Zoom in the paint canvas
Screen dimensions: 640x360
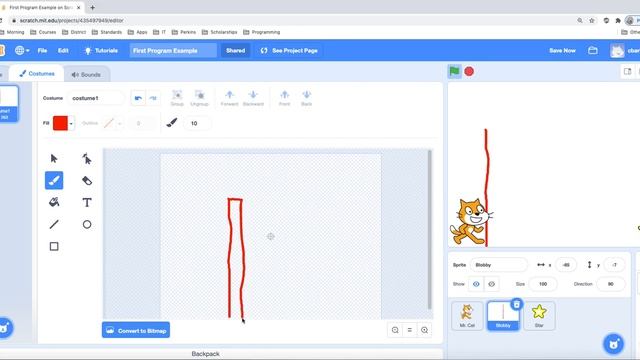424,330
